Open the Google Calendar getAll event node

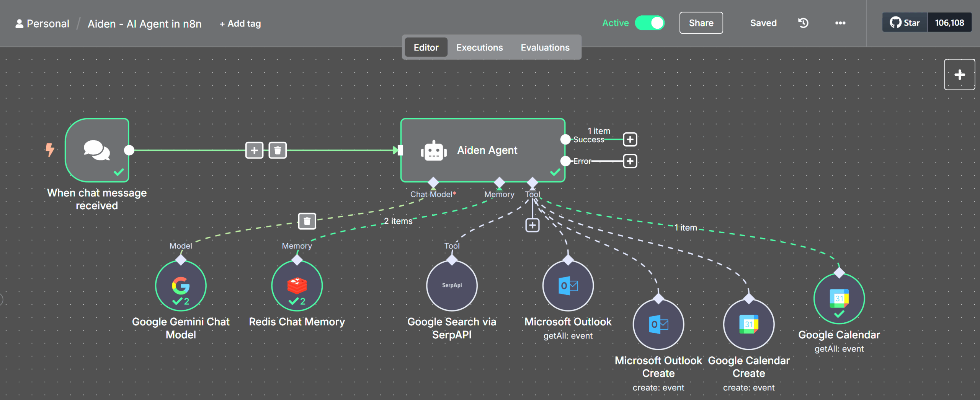[839, 299]
